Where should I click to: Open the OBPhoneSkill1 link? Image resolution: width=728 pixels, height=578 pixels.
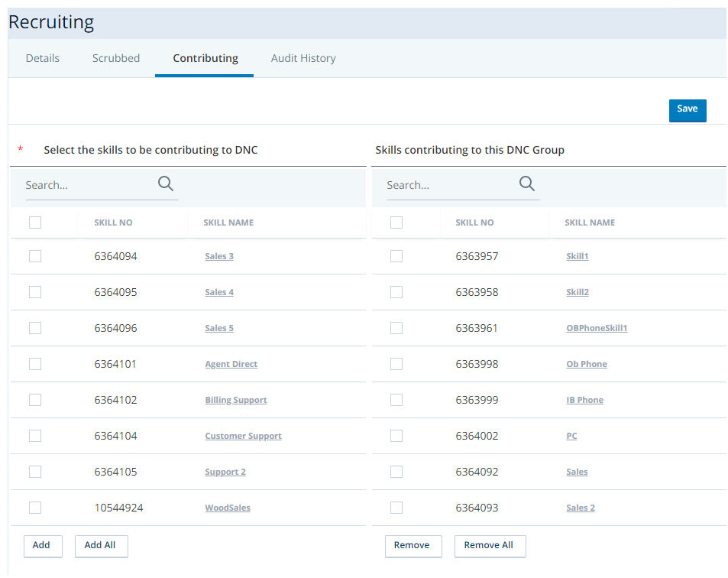point(597,328)
